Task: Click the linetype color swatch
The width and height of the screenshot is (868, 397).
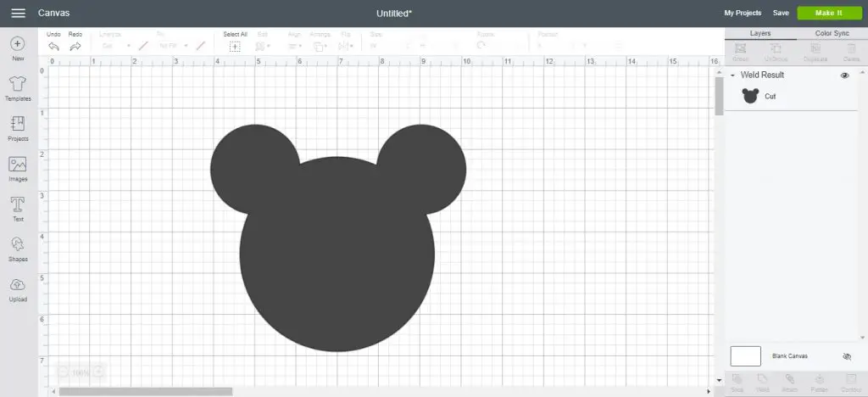Action: pyautogui.click(x=143, y=46)
